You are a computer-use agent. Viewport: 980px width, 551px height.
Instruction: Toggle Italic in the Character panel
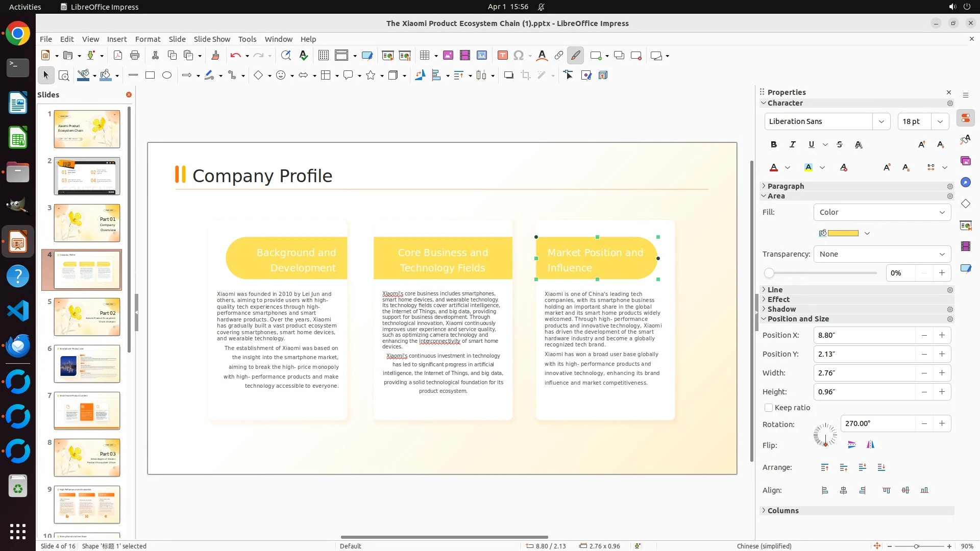coord(792,144)
